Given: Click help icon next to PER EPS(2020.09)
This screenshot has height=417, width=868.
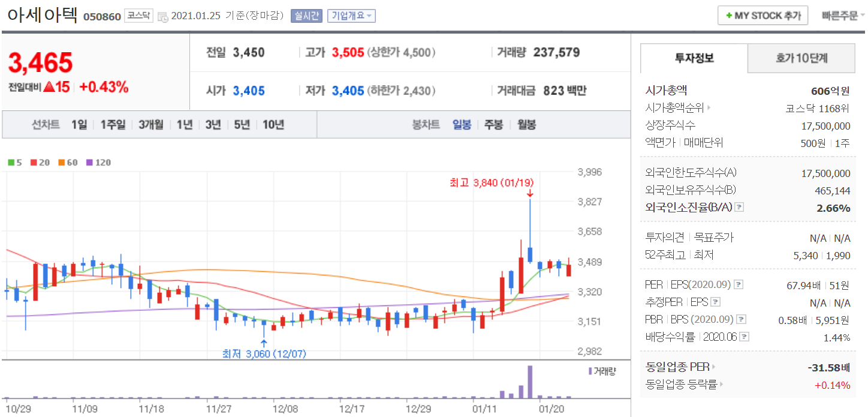Looking at the screenshot, I should (739, 284).
